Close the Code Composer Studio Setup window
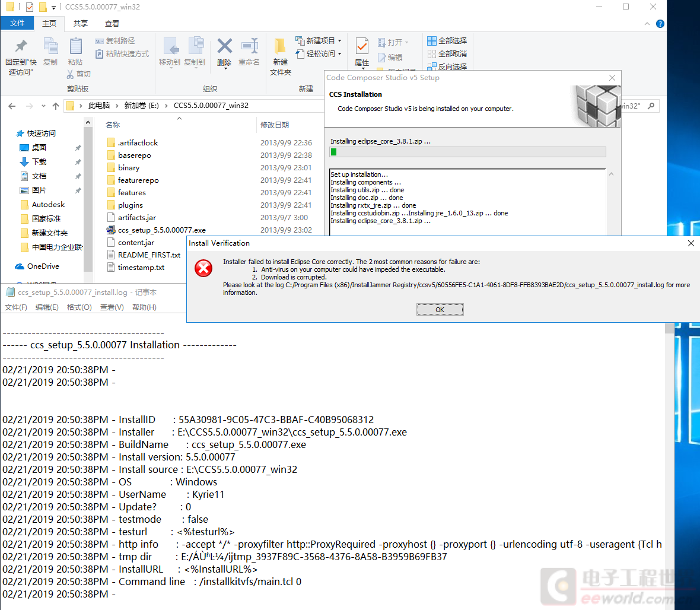 point(612,78)
